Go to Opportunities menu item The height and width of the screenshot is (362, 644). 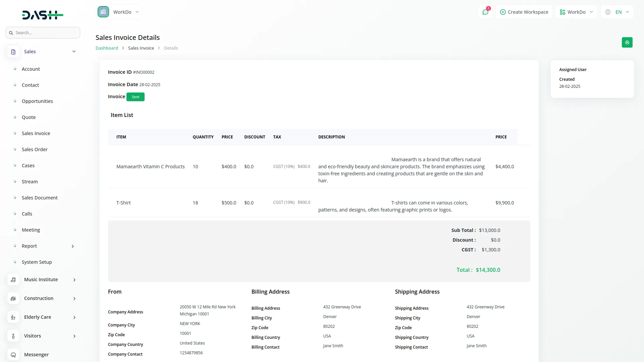click(x=37, y=101)
